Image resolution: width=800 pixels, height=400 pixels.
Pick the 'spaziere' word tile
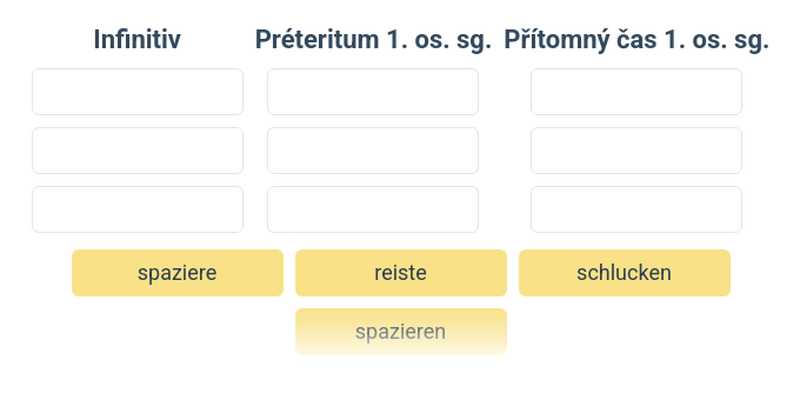click(x=177, y=273)
